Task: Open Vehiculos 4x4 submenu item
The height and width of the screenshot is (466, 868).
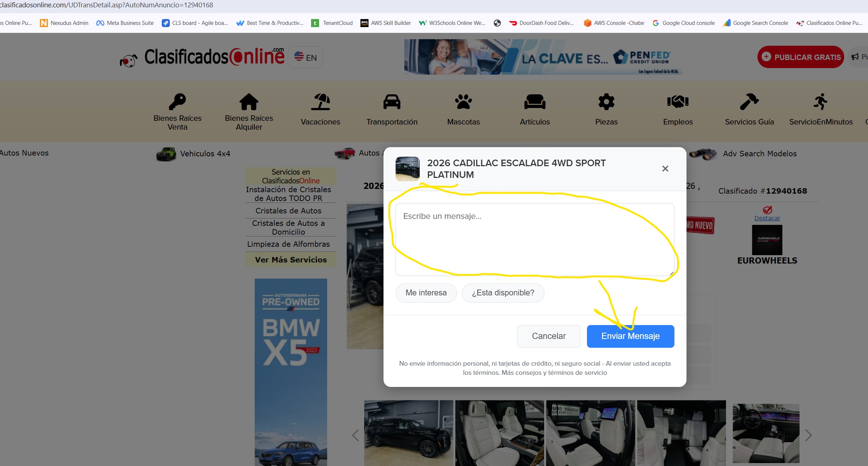Action: tap(205, 154)
